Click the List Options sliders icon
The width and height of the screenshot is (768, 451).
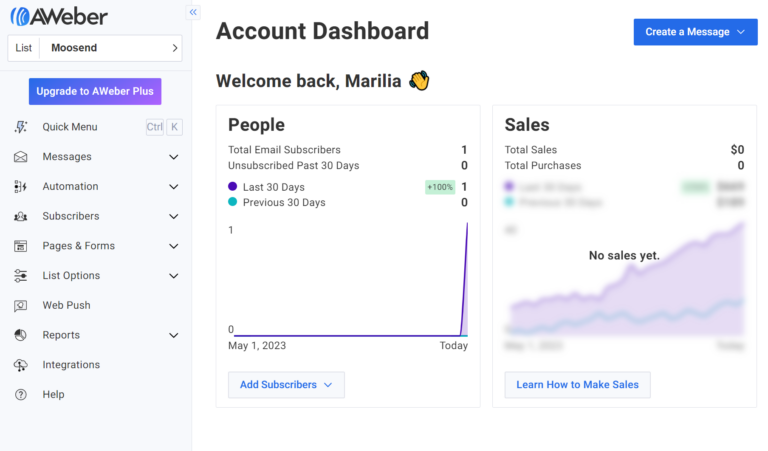(21, 276)
